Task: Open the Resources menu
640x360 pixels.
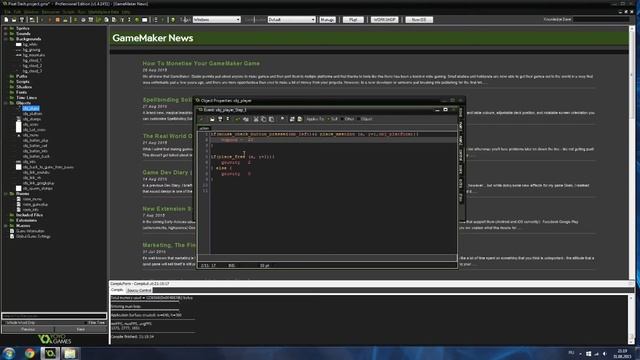Action: (51, 12)
